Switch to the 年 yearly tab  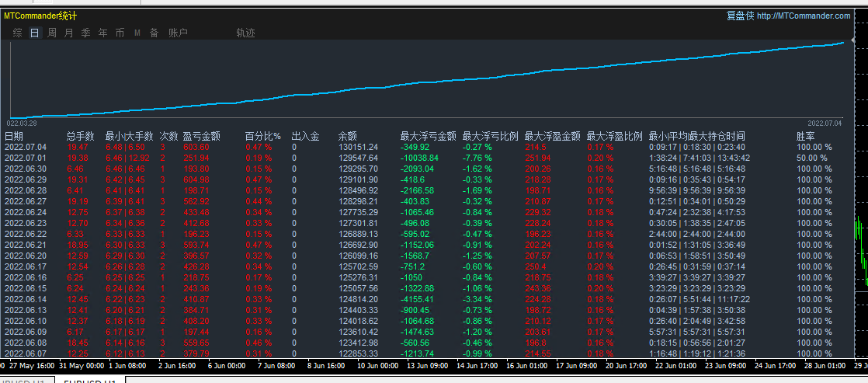click(103, 33)
